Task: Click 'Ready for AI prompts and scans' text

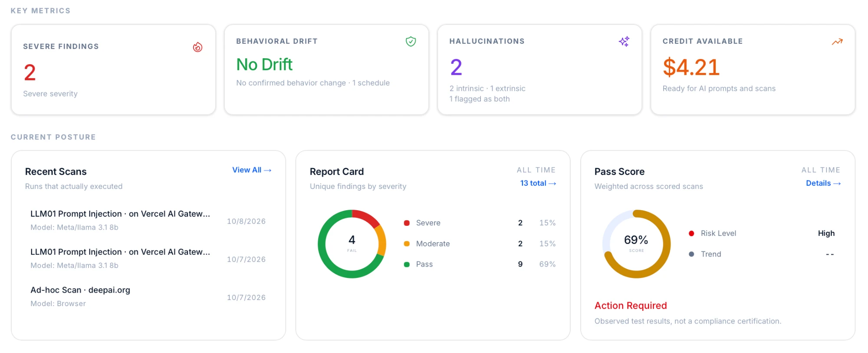Action: [719, 89]
